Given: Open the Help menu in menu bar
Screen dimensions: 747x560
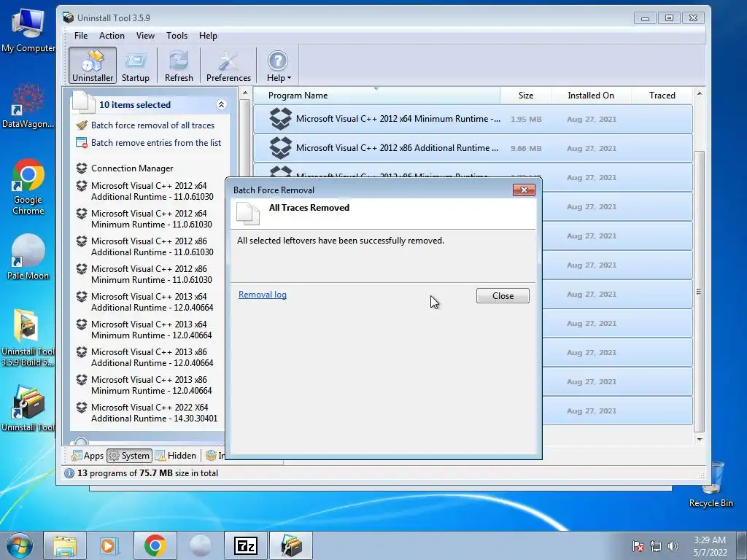Looking at the screenshot, I should (x=208, y=36).
